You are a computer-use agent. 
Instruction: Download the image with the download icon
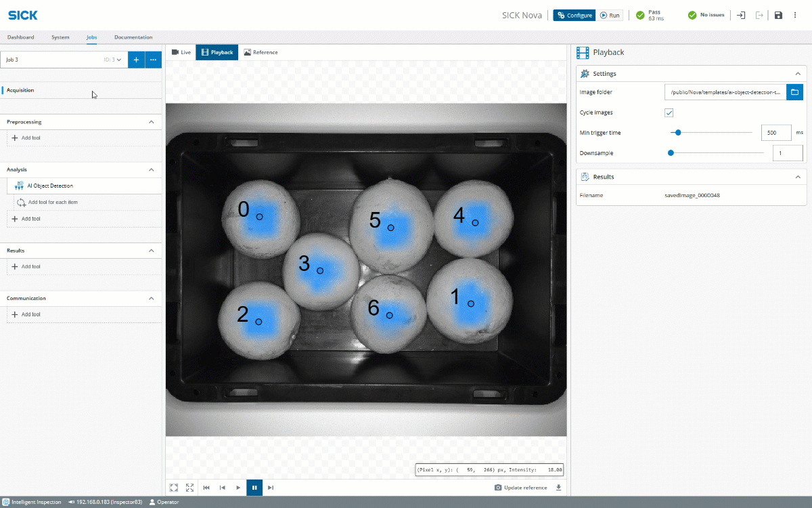[559, 488]
